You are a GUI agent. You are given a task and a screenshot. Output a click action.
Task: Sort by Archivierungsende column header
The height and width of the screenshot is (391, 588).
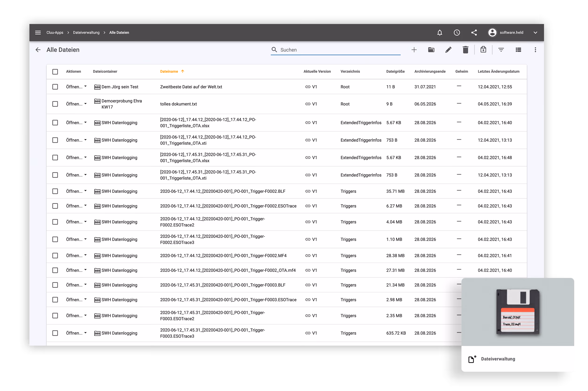[x=430, y=71]
